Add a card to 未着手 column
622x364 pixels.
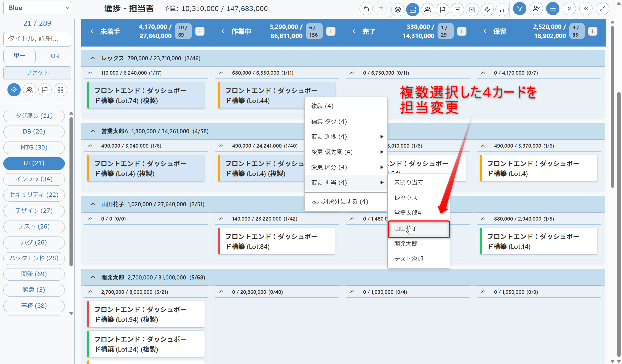coord(200,31)
